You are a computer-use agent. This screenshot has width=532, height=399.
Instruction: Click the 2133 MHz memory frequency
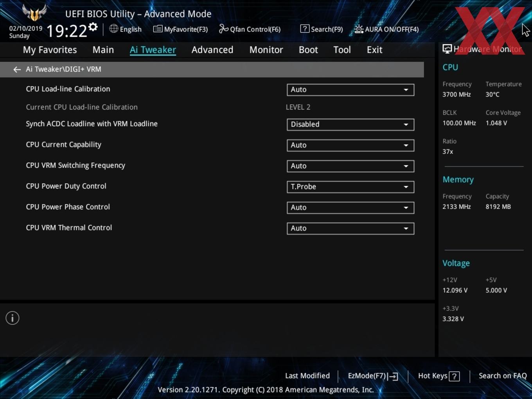click(x=457, y=207)
